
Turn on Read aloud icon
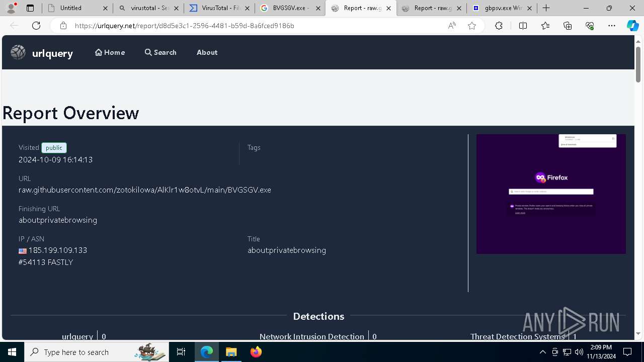coord(452,26)
